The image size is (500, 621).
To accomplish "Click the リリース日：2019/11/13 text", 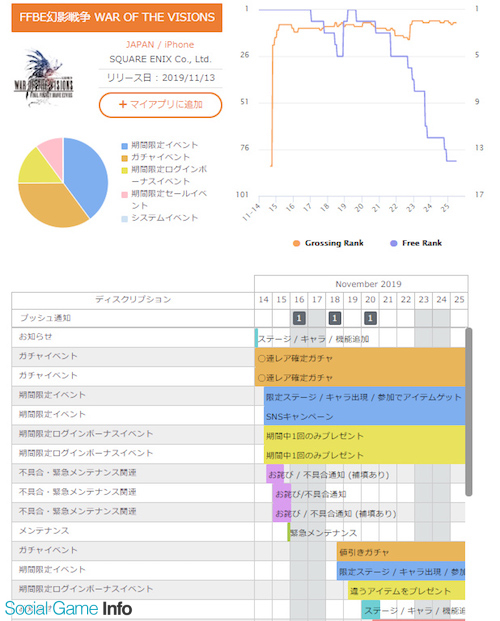I will click(160, 78).
